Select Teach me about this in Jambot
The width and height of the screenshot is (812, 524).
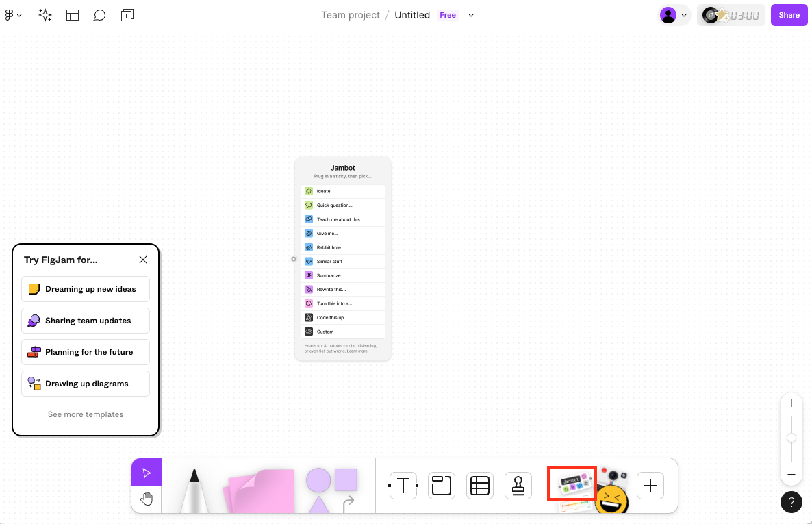(343, 219)
